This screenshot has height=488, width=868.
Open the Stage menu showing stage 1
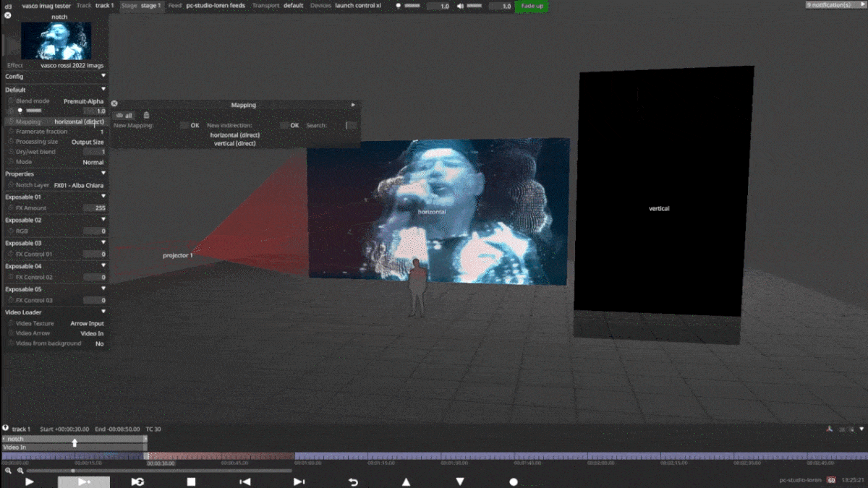click(x=141, y=5)
